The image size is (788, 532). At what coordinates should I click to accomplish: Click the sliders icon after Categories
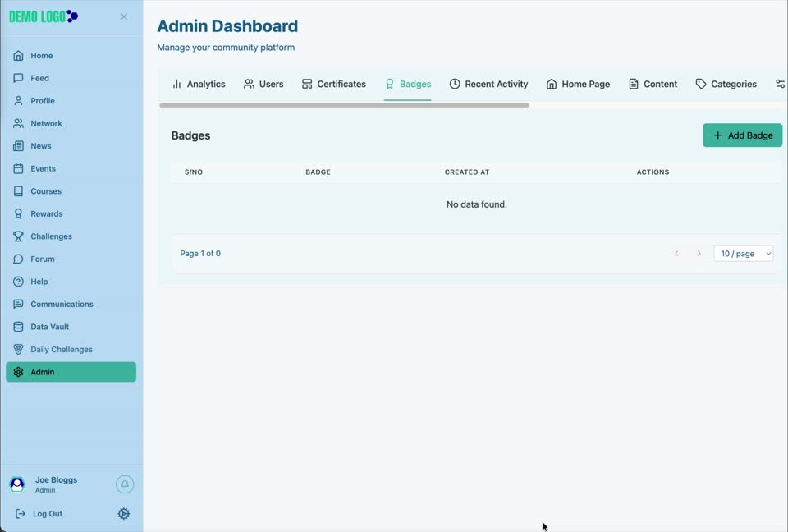781,84
